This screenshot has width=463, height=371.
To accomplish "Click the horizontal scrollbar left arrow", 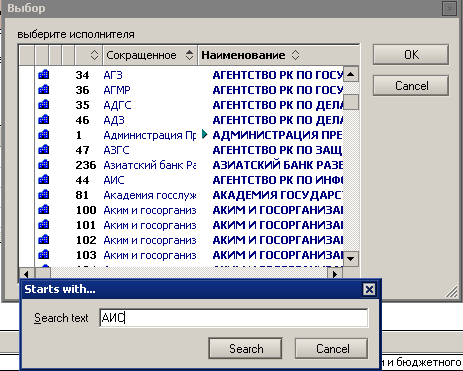I will [x=26, y=274].
